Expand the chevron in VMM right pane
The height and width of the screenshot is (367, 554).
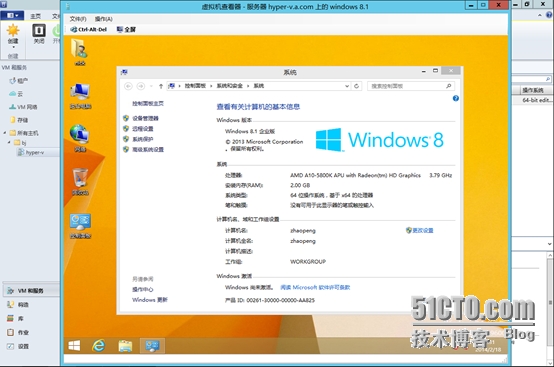(x=549, y=244)
